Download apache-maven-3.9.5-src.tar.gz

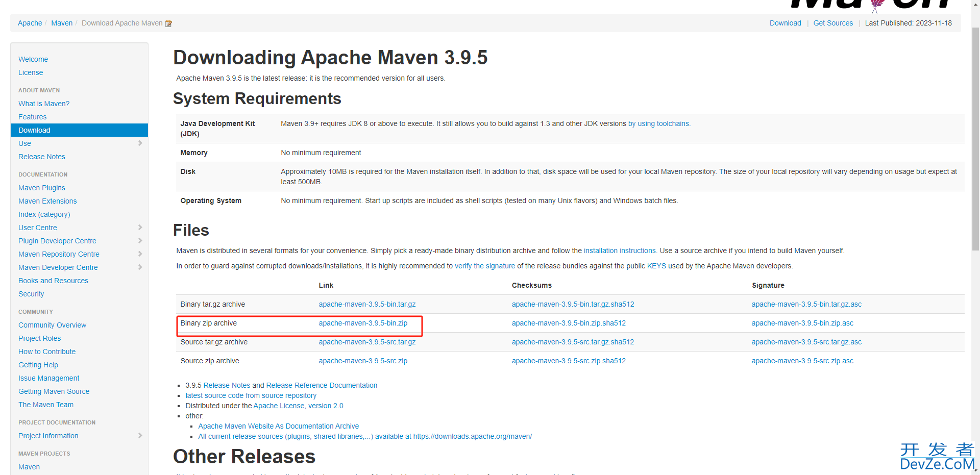point(367,342)
